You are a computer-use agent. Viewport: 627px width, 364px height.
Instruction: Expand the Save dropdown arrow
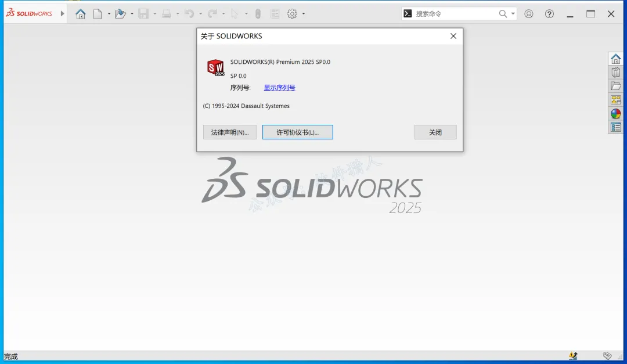(155, 14)
